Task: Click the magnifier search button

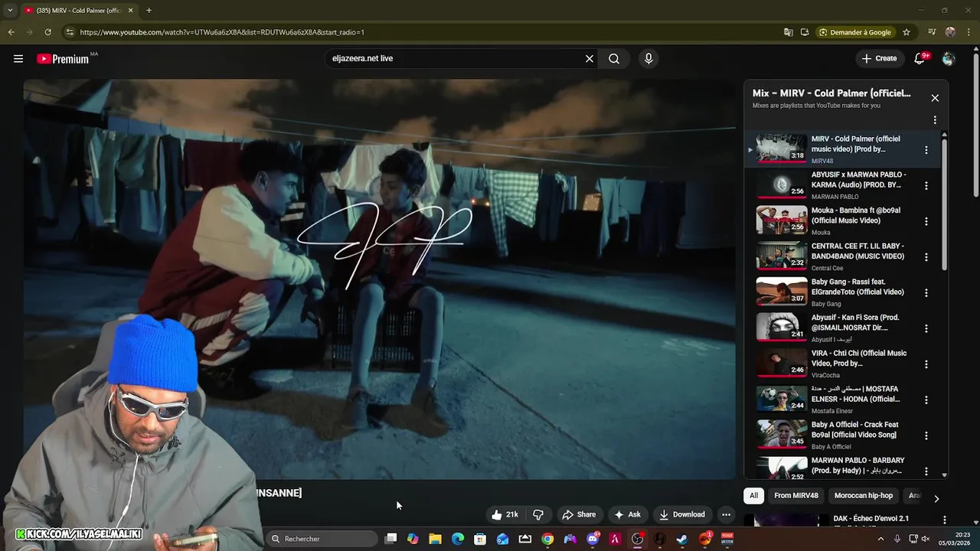Action: [x=614, y=59]
